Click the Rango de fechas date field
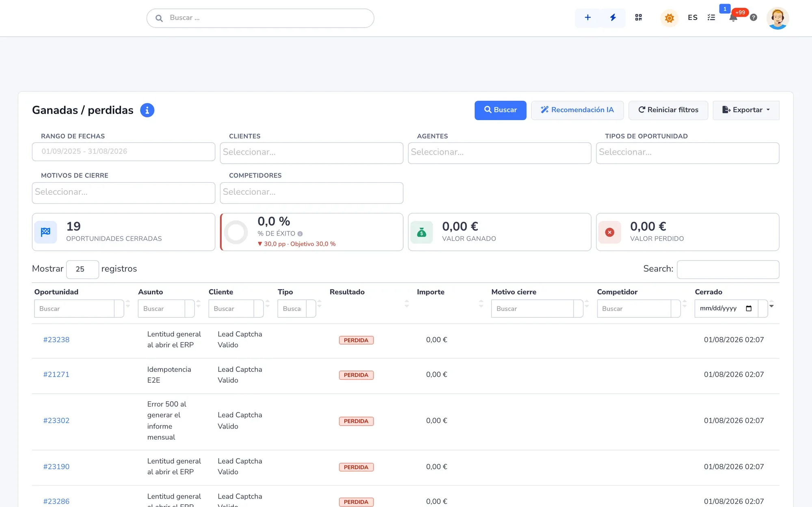This screenshot has height=507, width=812. coord(123,151)
